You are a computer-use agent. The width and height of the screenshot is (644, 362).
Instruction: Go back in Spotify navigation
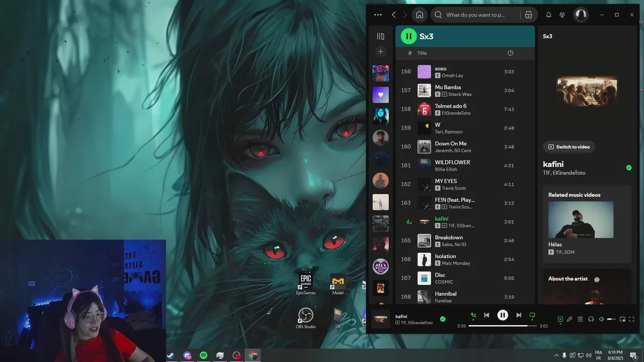[x=394, y=15]
